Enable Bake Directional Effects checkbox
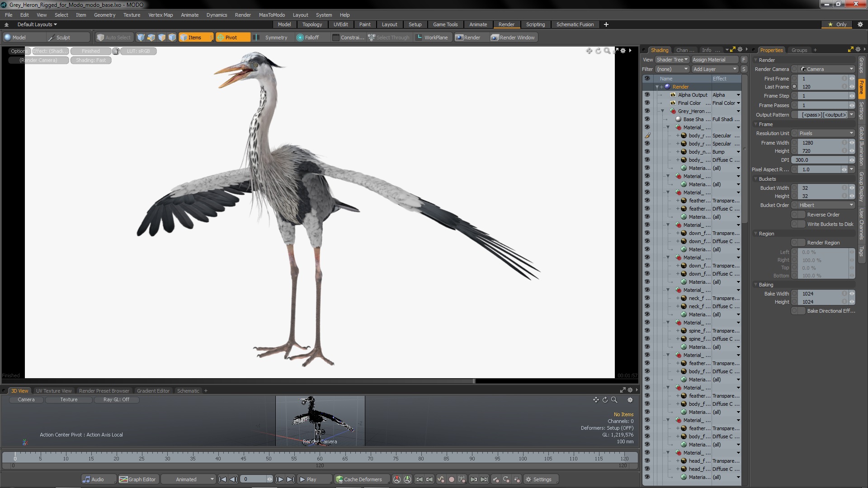The height and width of the screenshot is (488, 868). (x=798, y=311)
